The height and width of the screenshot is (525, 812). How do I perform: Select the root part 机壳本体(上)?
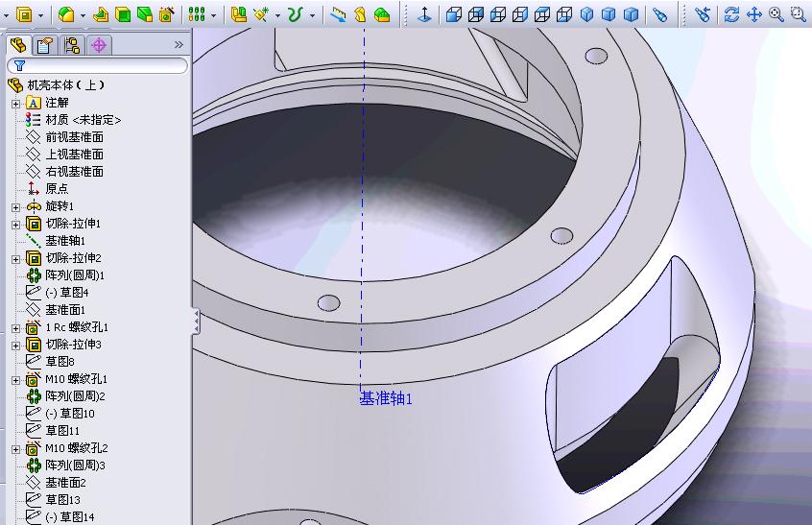66,84
